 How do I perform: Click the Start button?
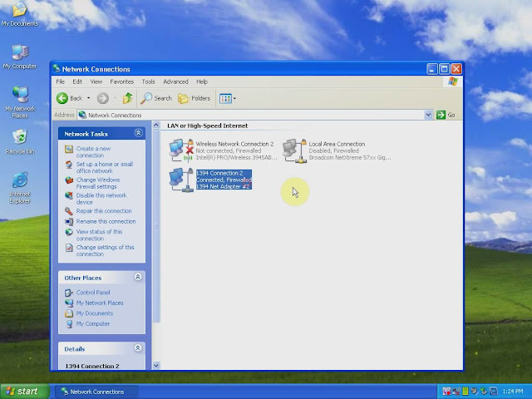(24, 392)
